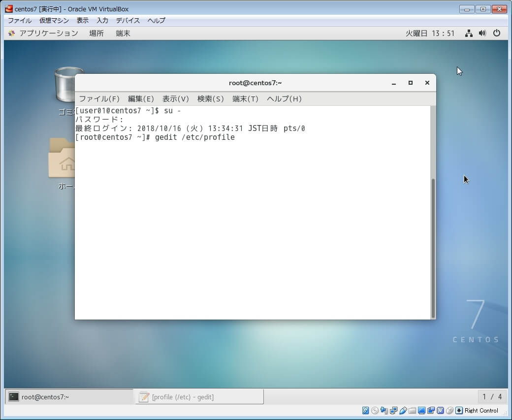Click the root@centos7 taskbar button
The width and height of the screenshot is (512, 420).
pyautogui.click(x=69, y=397)
